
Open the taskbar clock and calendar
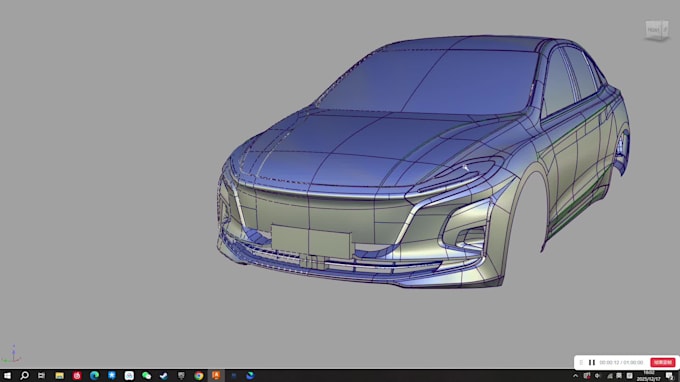point(648,376)
